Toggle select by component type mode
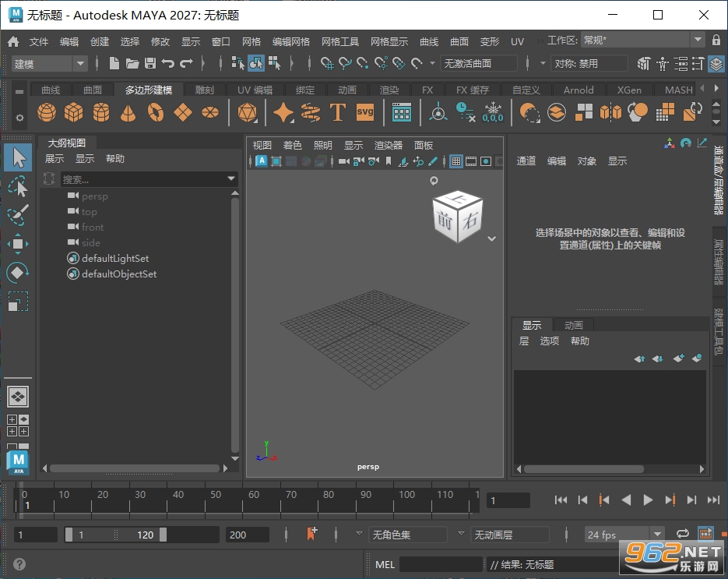The image size is (728, 579). pyautogui.click(x=274, y=63)
